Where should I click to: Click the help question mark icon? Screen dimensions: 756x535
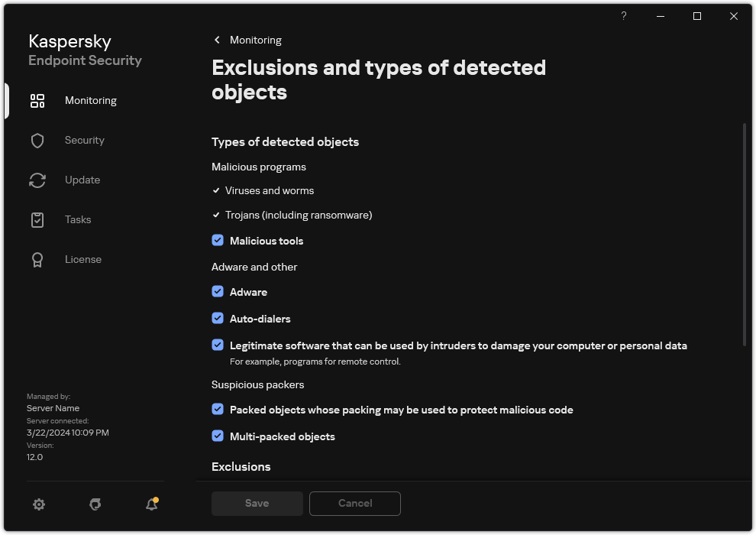[623, 16]
